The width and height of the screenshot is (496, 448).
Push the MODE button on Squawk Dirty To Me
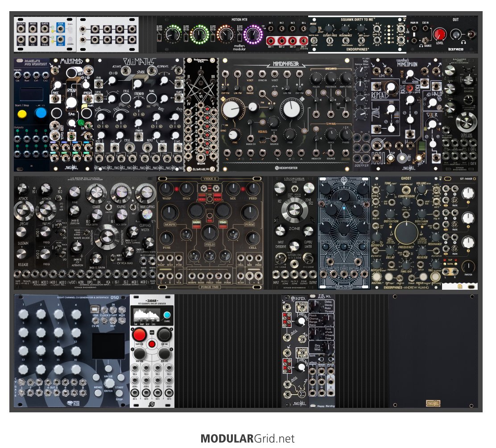(x=314, y=30)
